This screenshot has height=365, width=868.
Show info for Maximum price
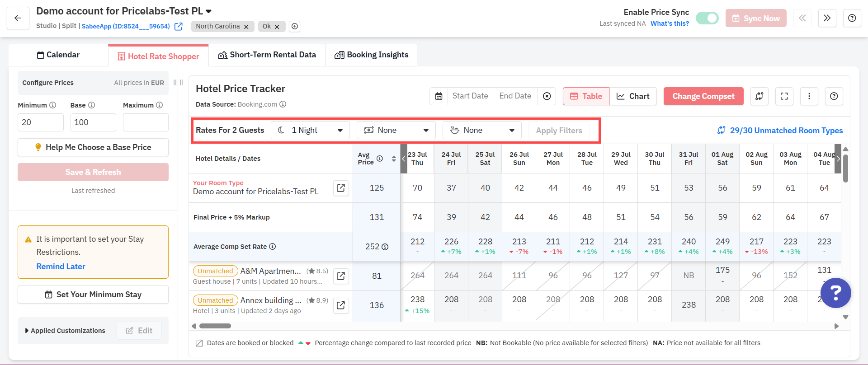160,105
